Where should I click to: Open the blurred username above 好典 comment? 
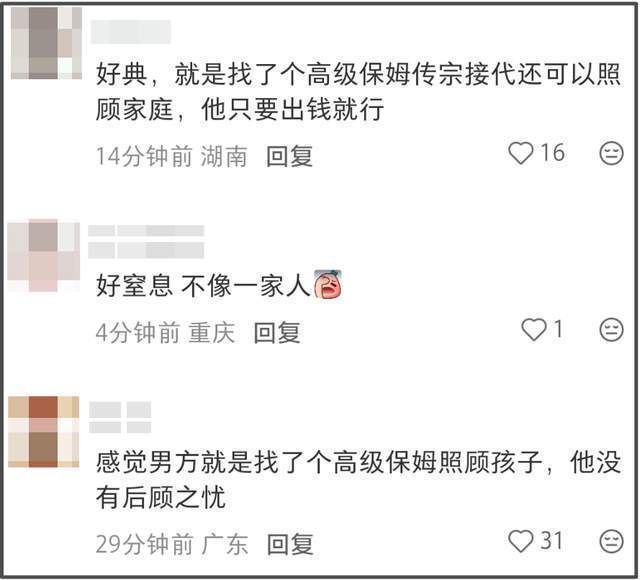click(x=131, y=32)
